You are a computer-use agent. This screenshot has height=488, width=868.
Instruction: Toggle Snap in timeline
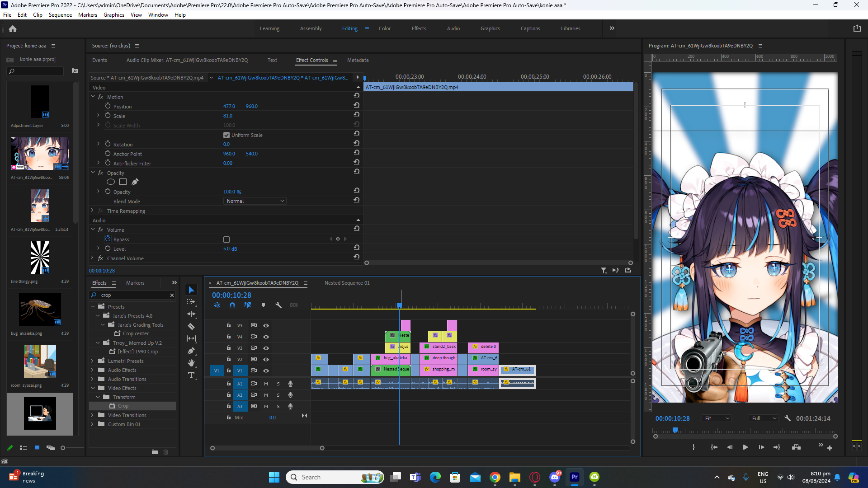click(x=232, y=305)
